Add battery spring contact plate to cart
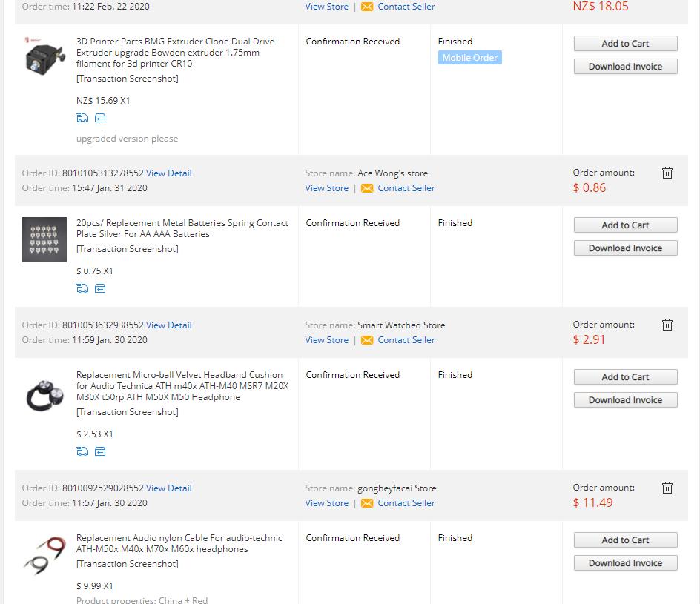700x604 pixels. coord(625,225)
